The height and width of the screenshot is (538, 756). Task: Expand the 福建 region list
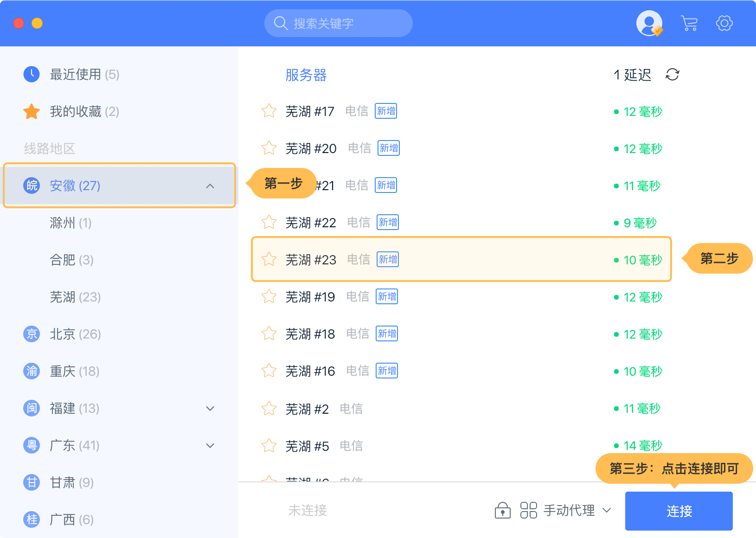click(210, 409)
